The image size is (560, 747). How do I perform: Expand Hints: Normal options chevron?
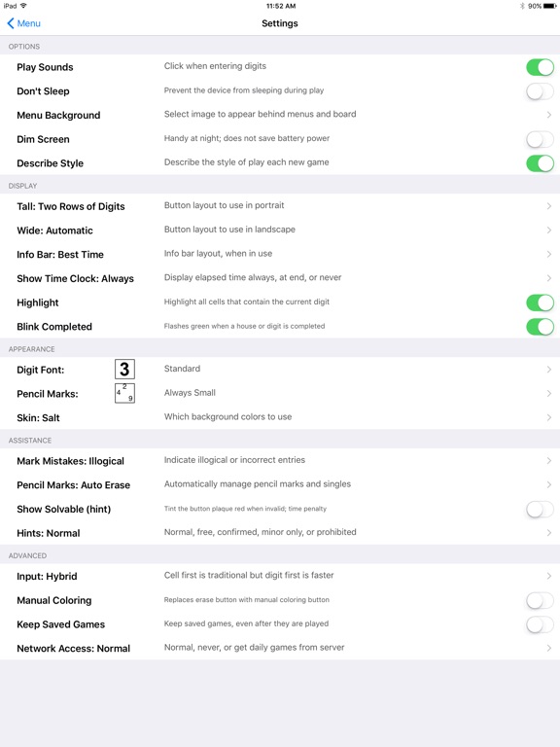(x=549, y=533)
